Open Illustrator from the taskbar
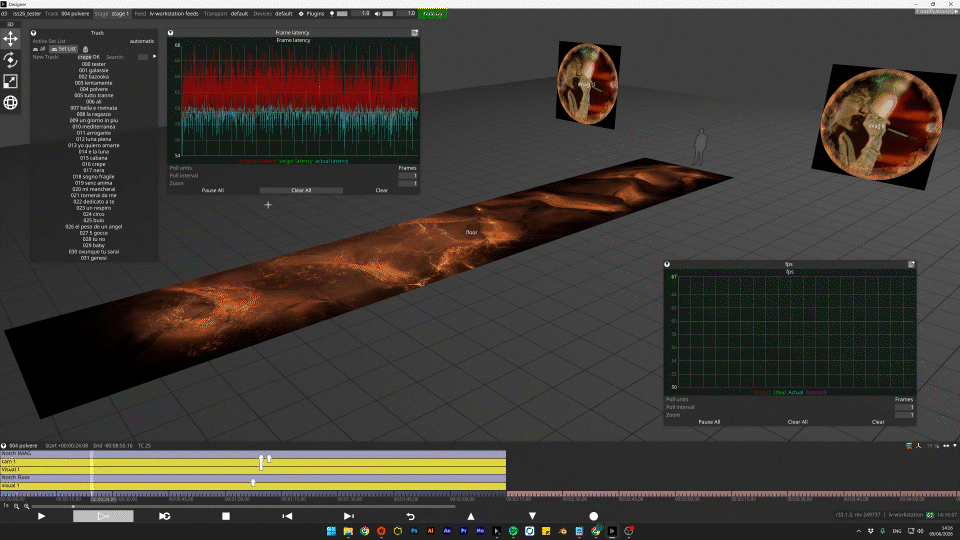Viewport: 960px width, 540px height. point(430,531)
